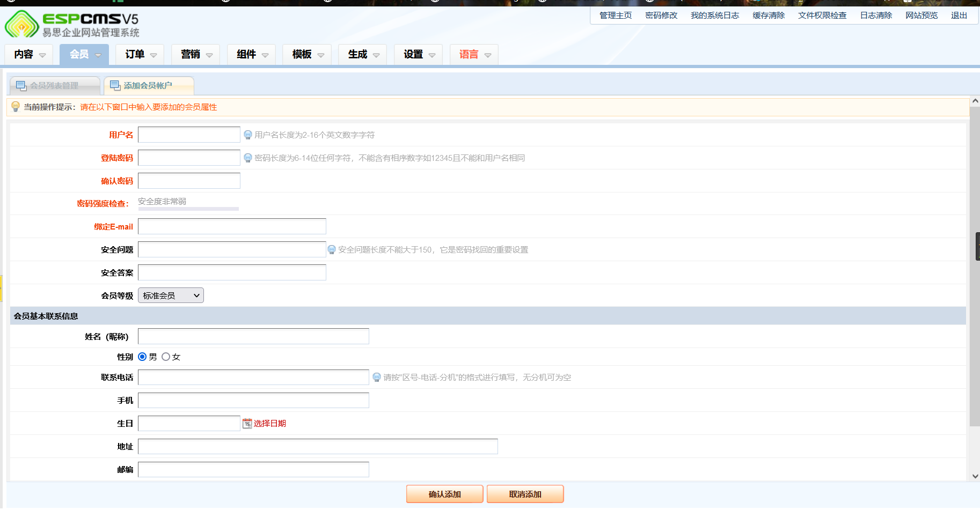
Task: Select the 女 gender radio button
Action: coord(166,356)
